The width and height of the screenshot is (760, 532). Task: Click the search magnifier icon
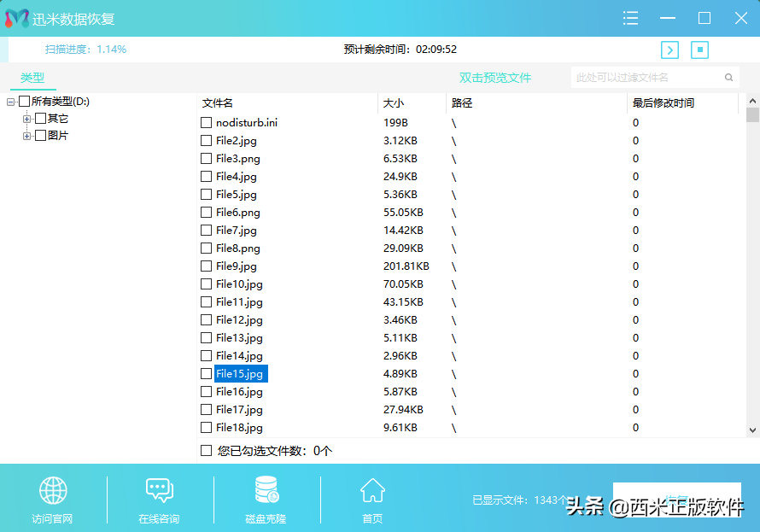coord(728,78)
